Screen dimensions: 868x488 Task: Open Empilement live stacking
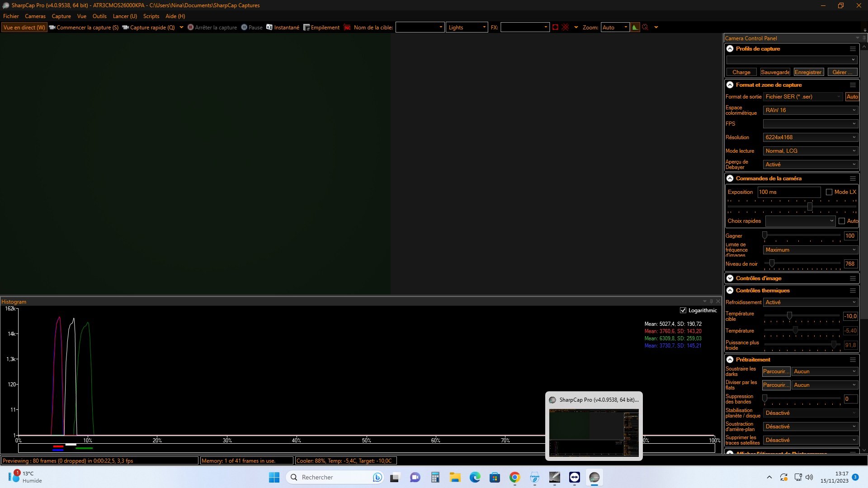click(x=321, y=28)
